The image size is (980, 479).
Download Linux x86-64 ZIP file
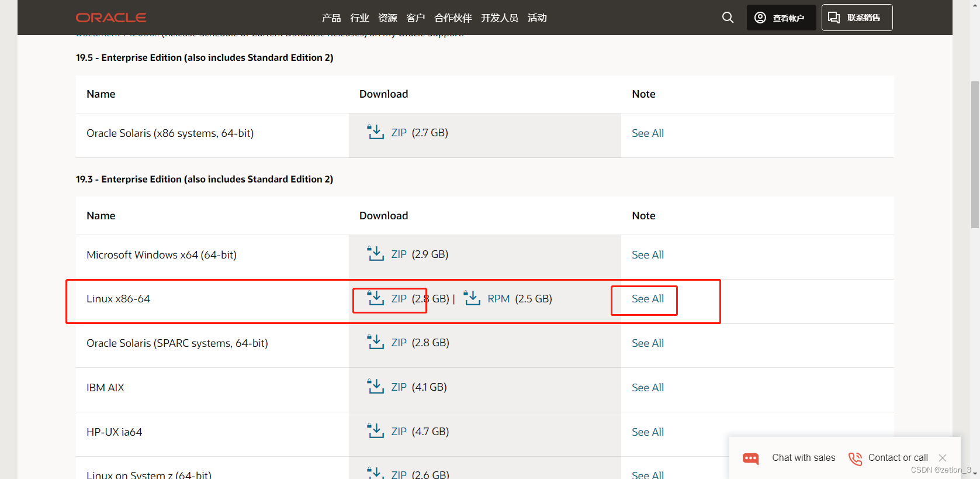coord(399,299)
